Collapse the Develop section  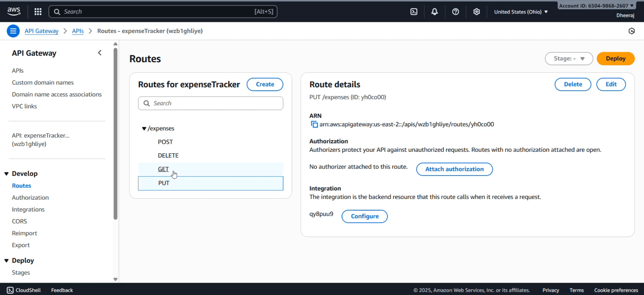point(7,174)
